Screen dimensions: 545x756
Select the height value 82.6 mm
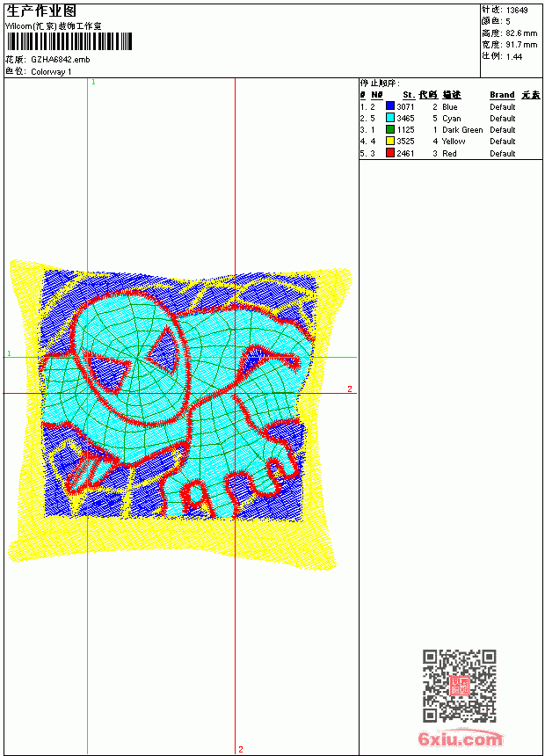(521, 33)
